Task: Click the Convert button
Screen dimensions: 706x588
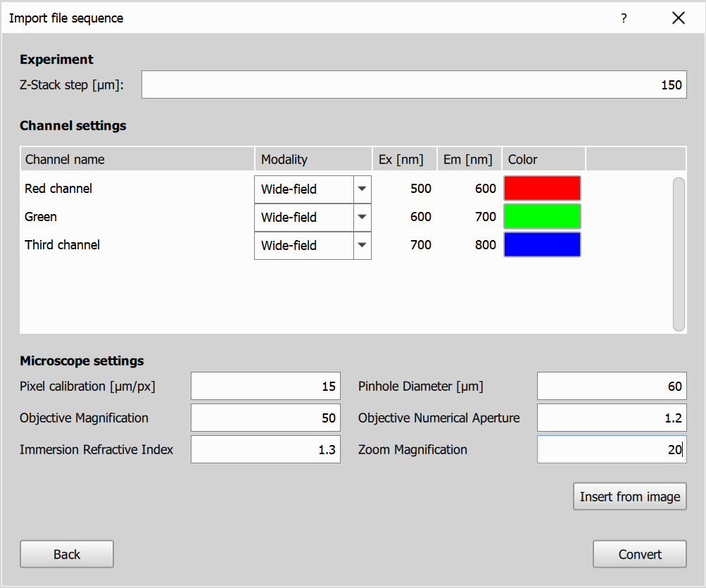Action: [x=638, y=553]
